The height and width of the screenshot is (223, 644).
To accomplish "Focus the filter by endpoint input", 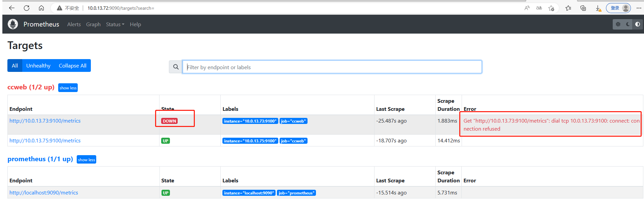I will pyautogui.click(x=332, y=67).
